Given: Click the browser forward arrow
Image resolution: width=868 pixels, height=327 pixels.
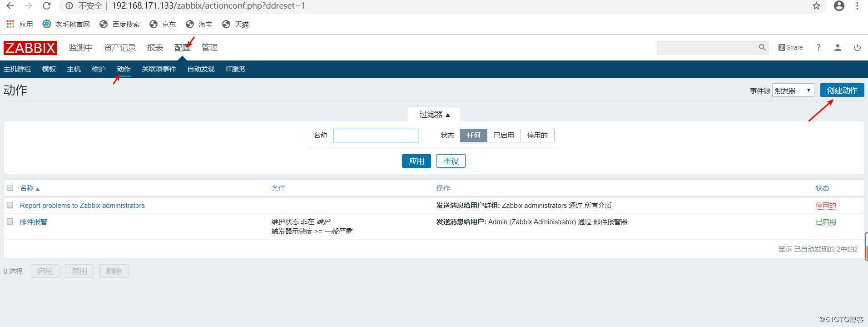Looking at the screenshot, I should (28, 6).
